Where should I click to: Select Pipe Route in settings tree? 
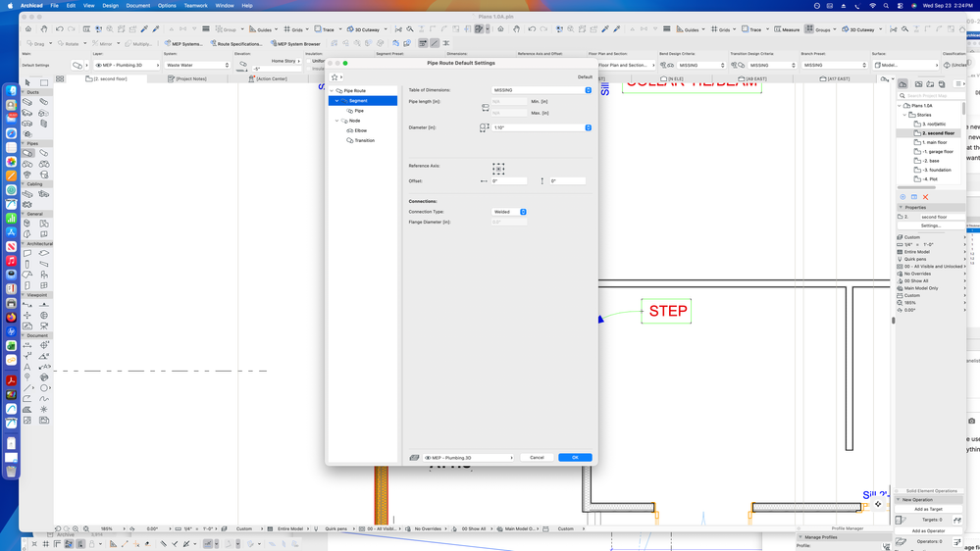pyautogui.click(x=354, y=90)
